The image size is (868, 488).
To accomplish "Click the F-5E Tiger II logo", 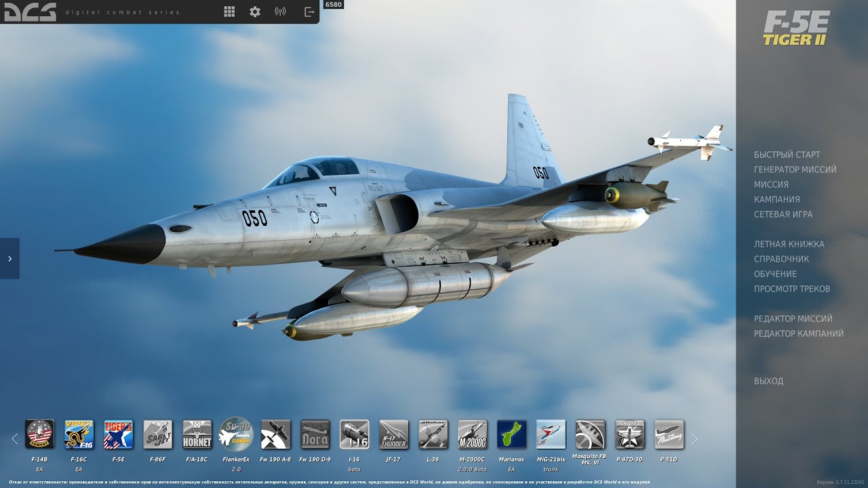I will (x=796, y=28).
